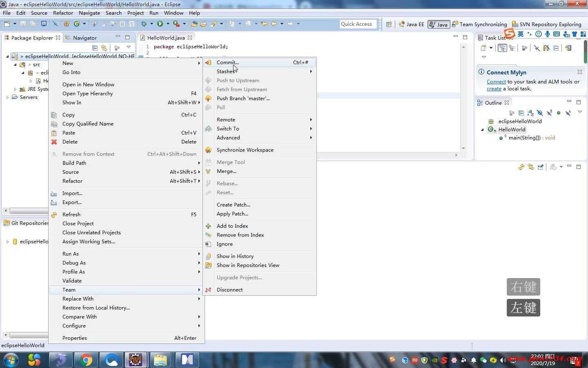Open file explorer from the taskbar
This screenshot has height=368, width=588.
pyautogui.click(x=160, y=360)
